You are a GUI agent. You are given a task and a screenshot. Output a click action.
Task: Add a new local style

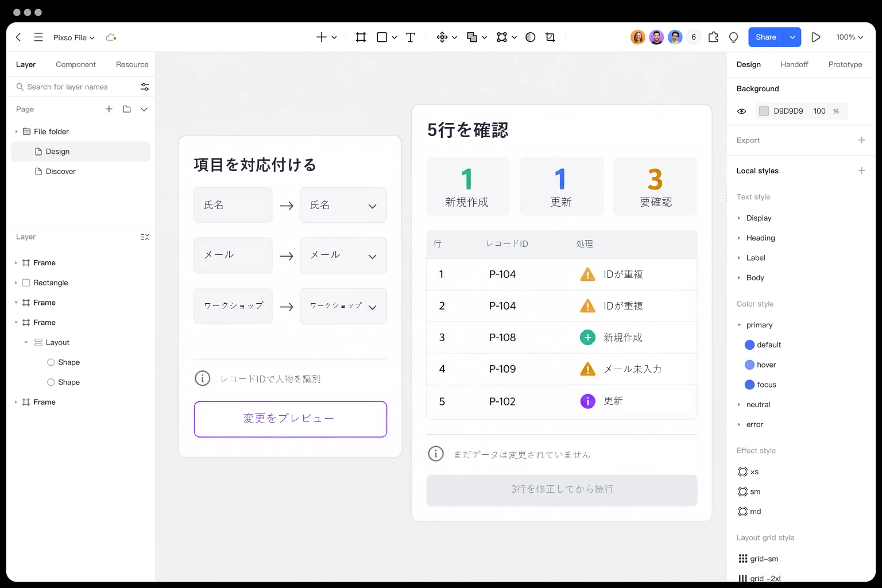pyautogui.click(x=861, y=171)
